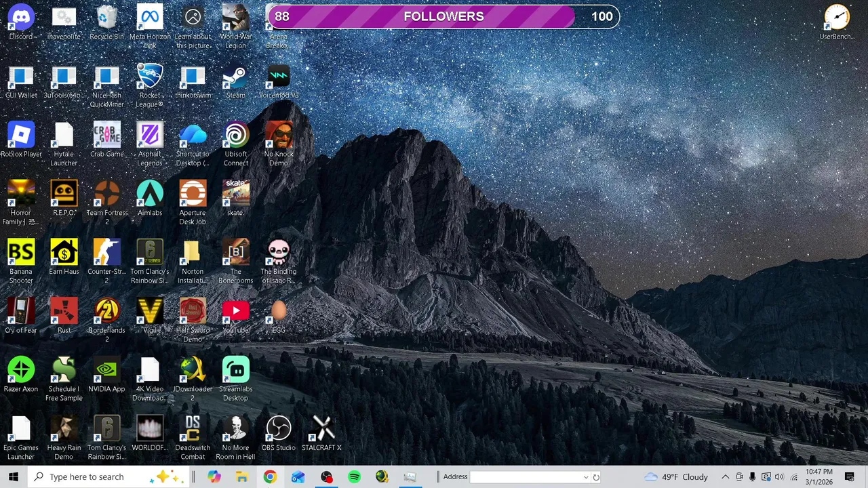Image resolution: width=868 pixels, height=488 pixels.
Task: Open the EGG desktop icon
Action: (279, 316)
